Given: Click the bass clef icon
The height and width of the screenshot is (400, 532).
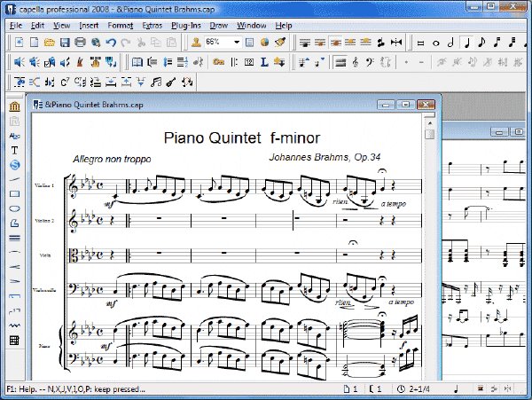Looking at the screenshot, I should pyautogui.click(x=370, y=62).
